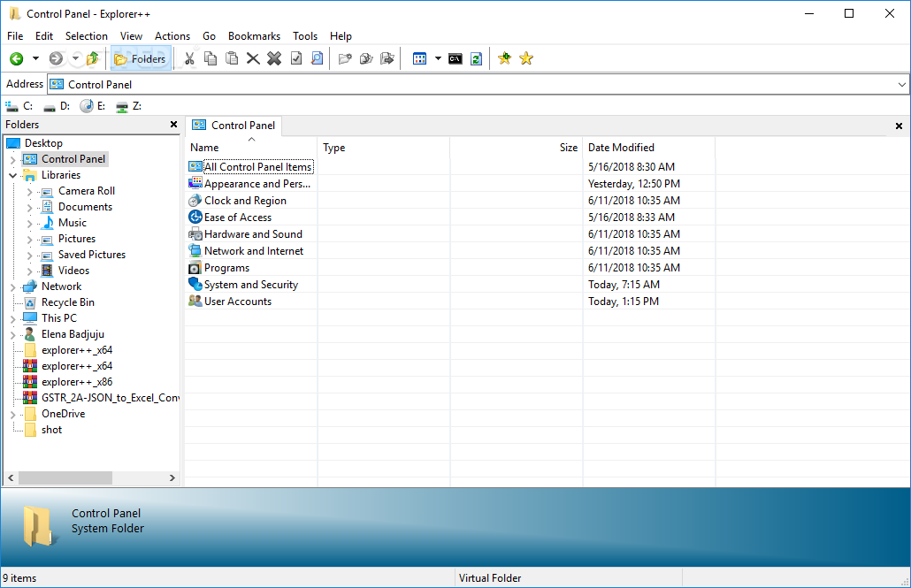This screenshot has width=911, height=588.
Task: Click the Search magnifier icon
Action: tap(318, 58)
